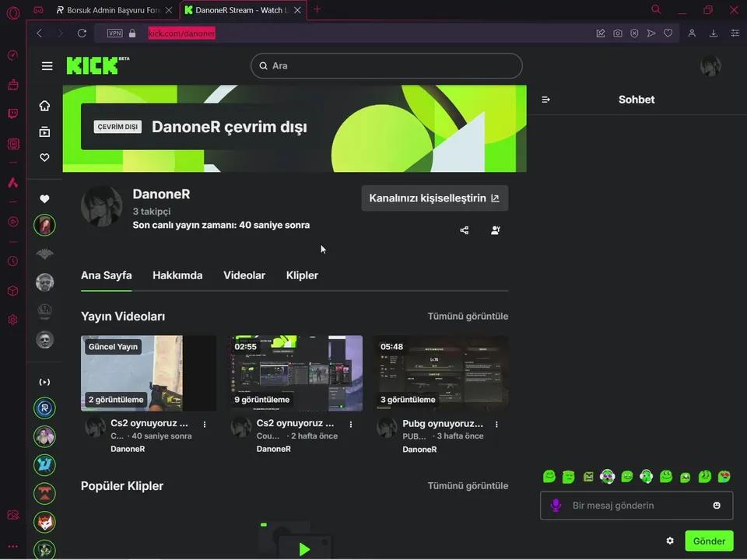Open the browse categories icon in sidebar
Viewport: 747px width, 560px height.
click(44, 132)
